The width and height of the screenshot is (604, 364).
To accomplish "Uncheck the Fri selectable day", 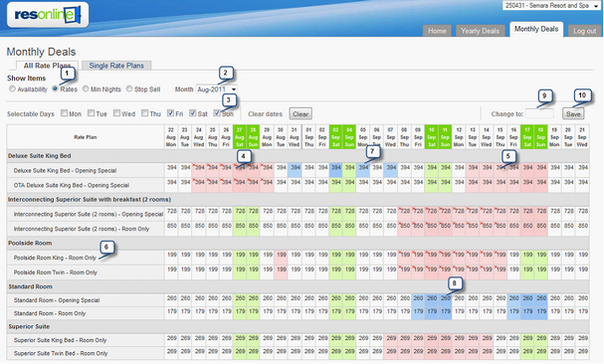I will [170, 113].
